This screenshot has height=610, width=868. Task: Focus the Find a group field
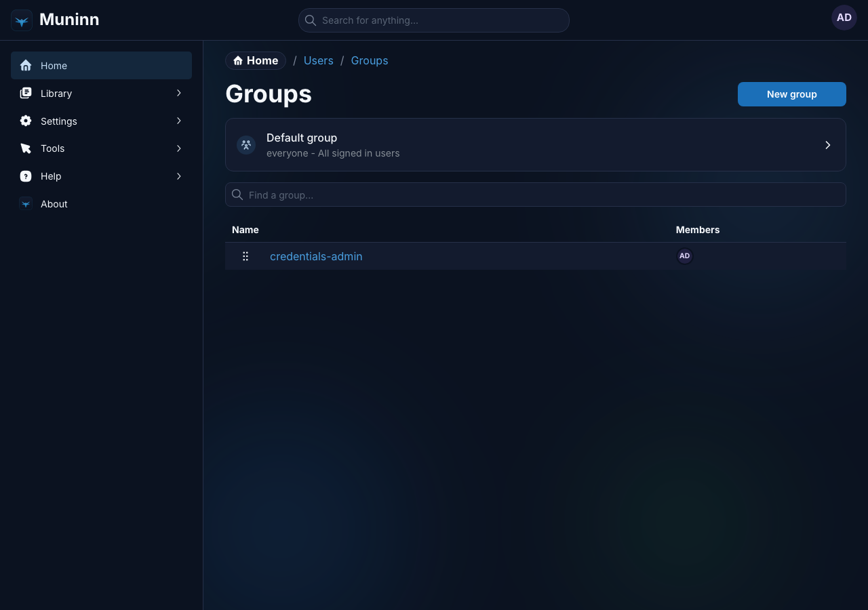536,195
